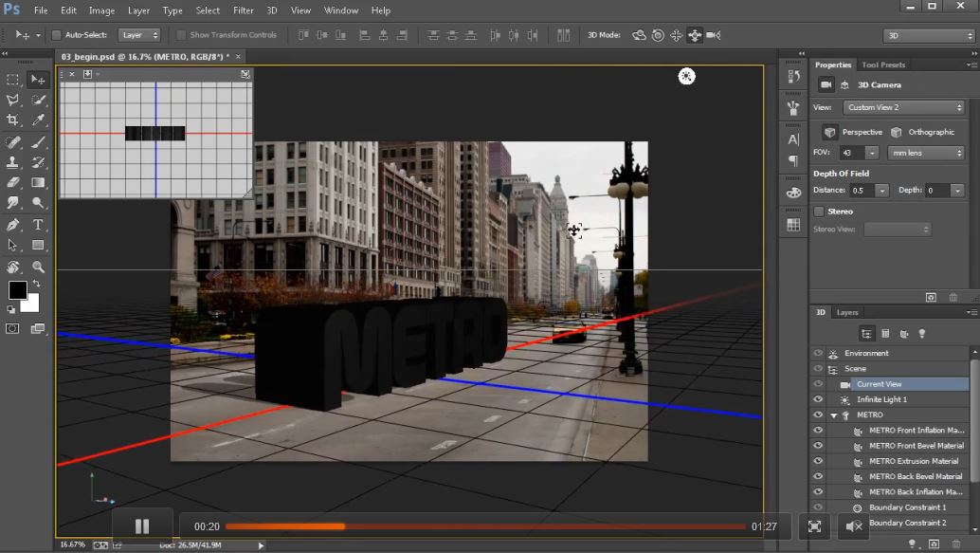Select the Horizontal Type tool

(x=38, y=225)
